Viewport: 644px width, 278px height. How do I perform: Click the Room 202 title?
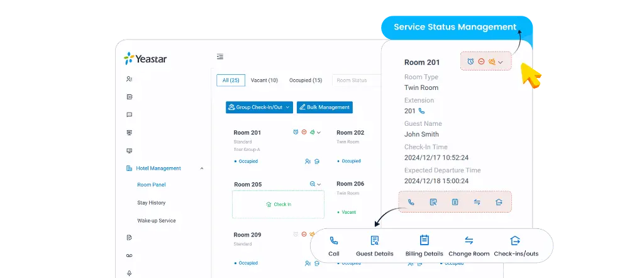pyautogui.click(x=350, y=133)
